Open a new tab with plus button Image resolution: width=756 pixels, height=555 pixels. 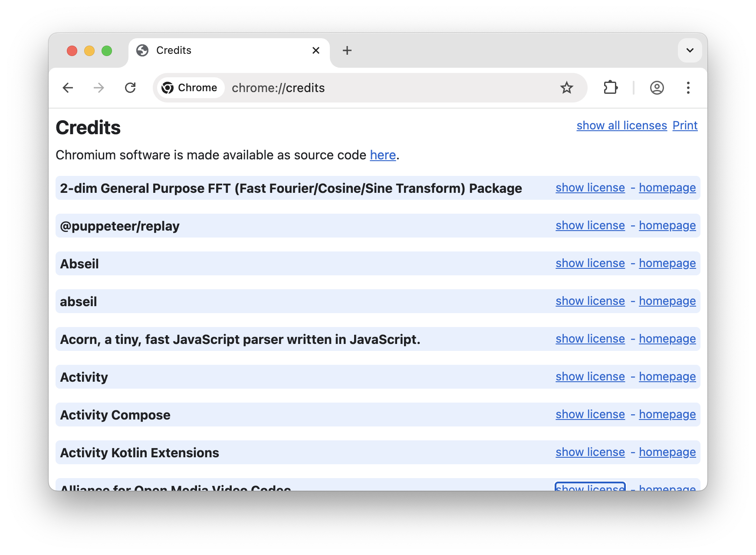pos(347,50)
